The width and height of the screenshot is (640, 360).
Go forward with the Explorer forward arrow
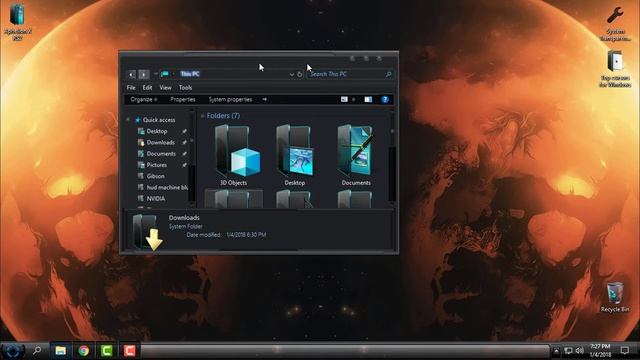point(144,74)
